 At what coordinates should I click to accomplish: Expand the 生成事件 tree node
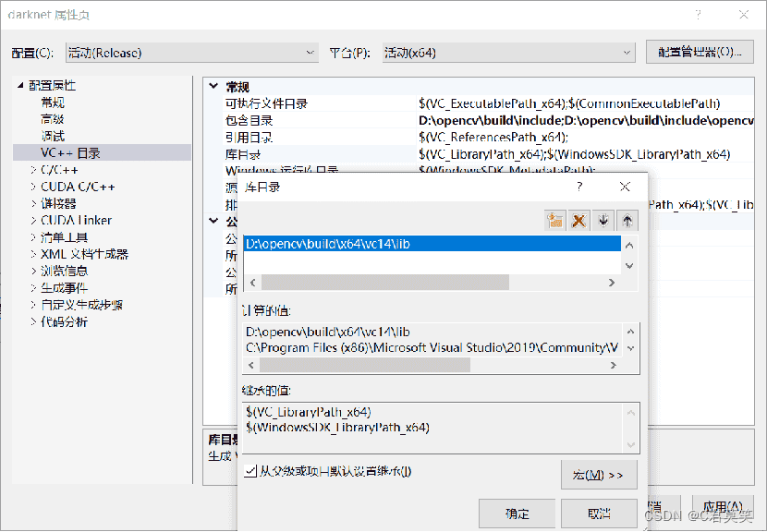(x=32, y=288)
